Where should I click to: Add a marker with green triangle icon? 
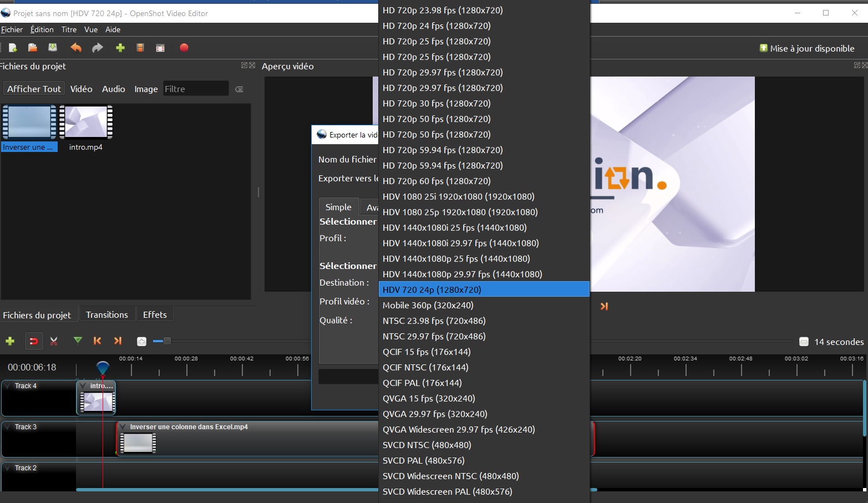(x=78, y=341)
